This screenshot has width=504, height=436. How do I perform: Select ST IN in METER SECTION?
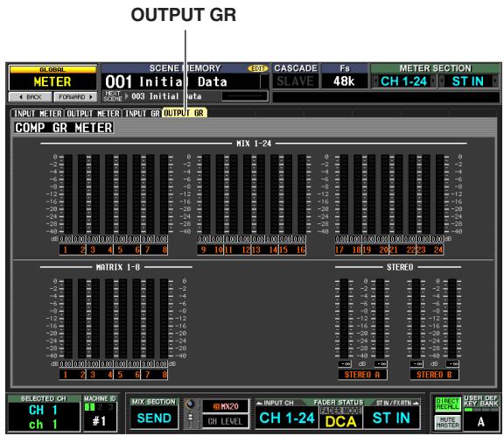[x=468, y=81]
